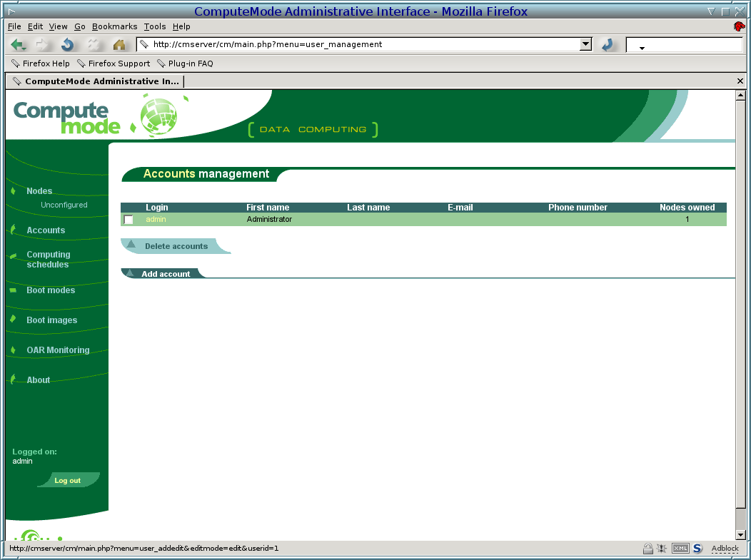Click inside the URL address field
751x560 pixels.
tap(364, 44)
